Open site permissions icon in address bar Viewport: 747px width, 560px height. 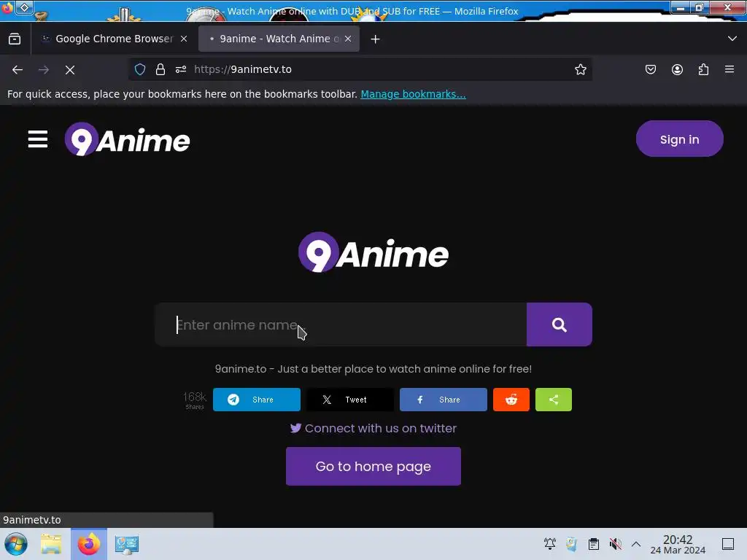[x=181, y=69]
